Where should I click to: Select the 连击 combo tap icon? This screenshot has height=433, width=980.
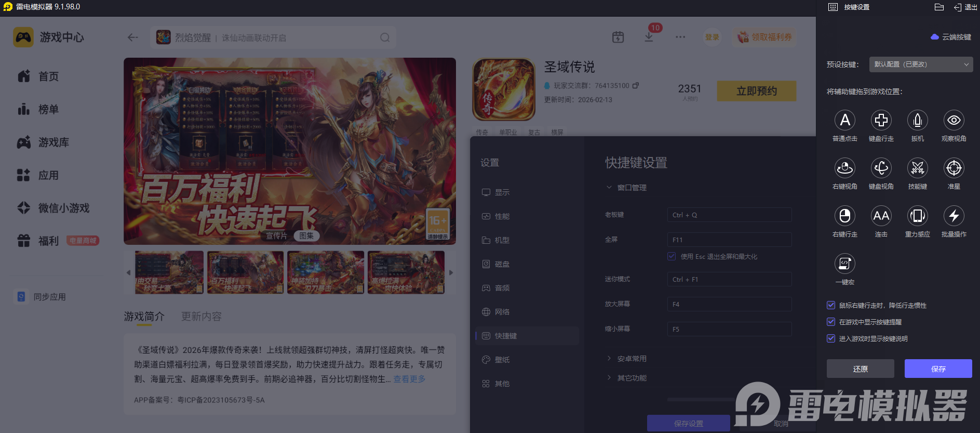(x=881, y=216)
